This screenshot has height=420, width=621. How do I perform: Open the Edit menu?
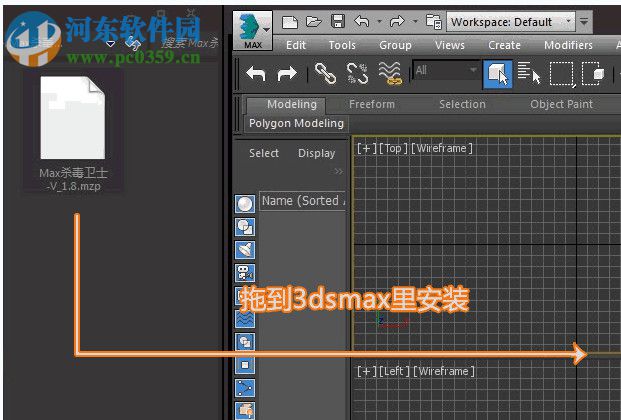(x=296, y=45)
